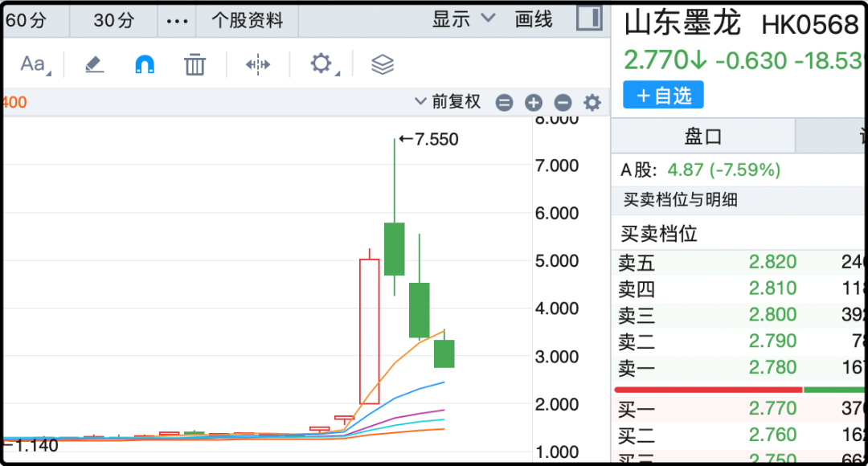The image size is (868, 466).
Task: Expand the 前复权 adjustment dropdown
Action: pyautogui.click(x=448, y=101)
